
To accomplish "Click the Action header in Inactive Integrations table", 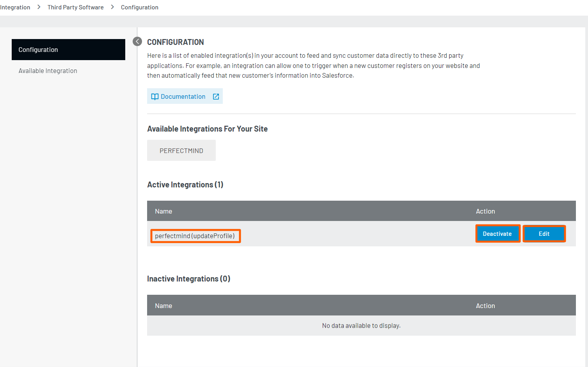I will [485, 306].
